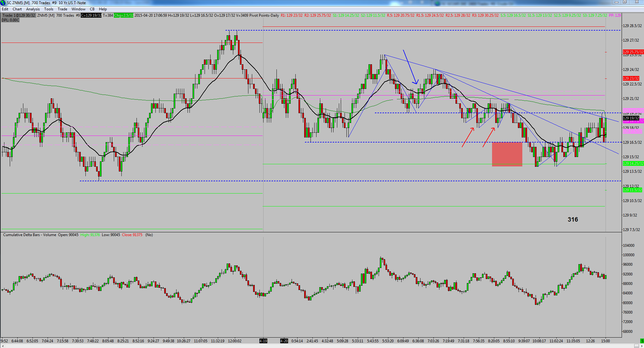Click the right arrow of the horizontal scrollbar

(641, 346)
